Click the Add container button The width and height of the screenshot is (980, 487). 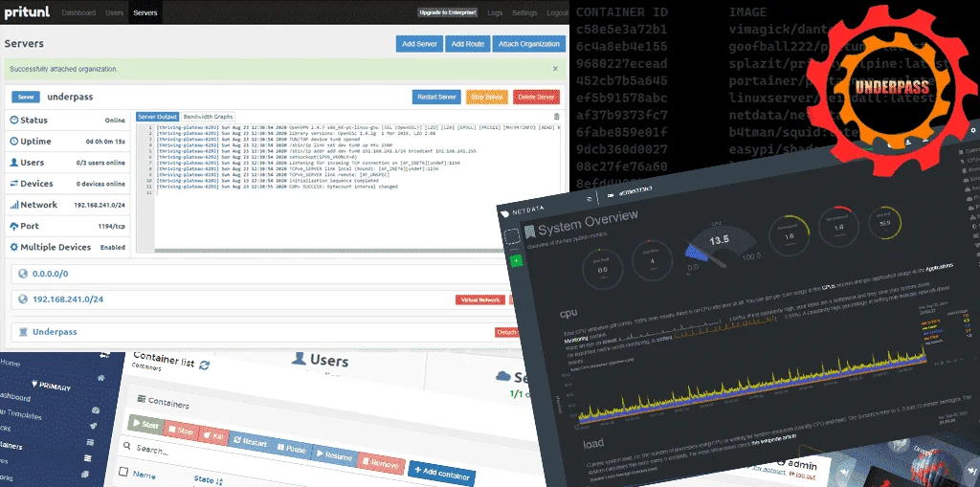pos(442,476)
